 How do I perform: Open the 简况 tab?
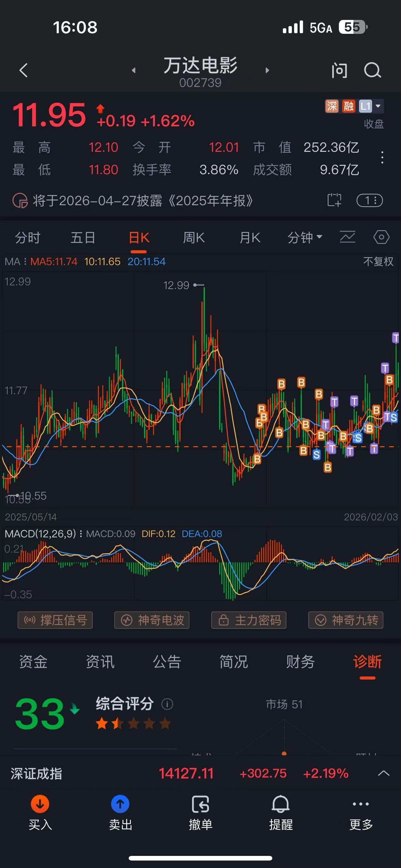coord(234,662)
